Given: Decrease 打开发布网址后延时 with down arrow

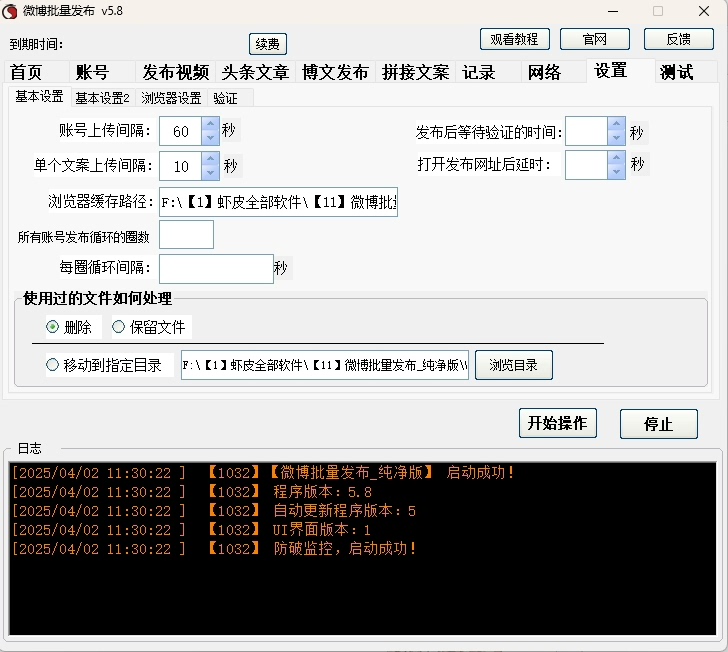Looking at the screenshot, I should point(616,172).
